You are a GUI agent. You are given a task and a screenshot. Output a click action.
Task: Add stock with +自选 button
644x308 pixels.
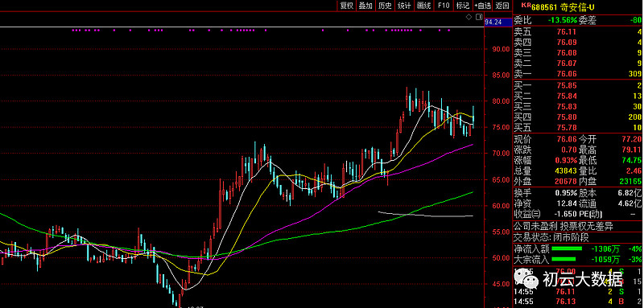(482, 6)
